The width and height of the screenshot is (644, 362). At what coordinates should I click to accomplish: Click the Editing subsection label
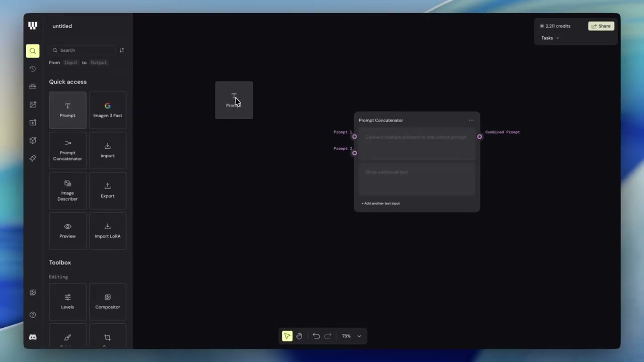click(58, 277)
